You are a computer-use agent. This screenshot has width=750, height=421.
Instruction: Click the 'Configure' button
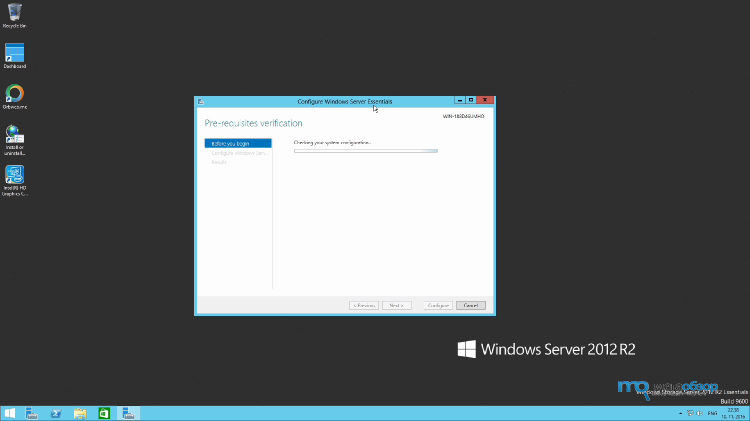click(438, 305)
